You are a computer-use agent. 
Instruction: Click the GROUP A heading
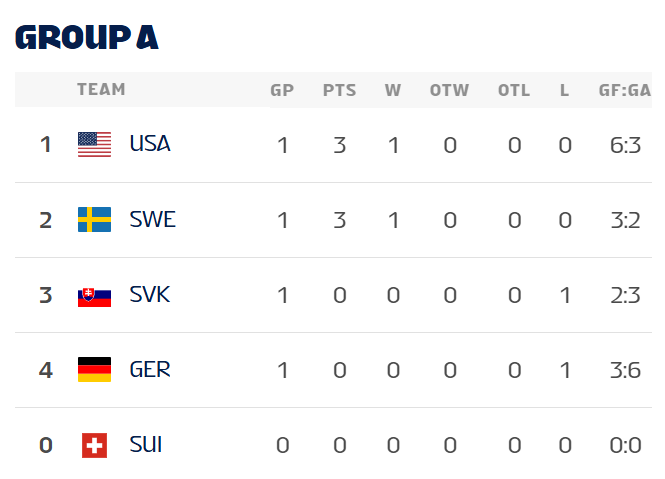click(87, 38)
